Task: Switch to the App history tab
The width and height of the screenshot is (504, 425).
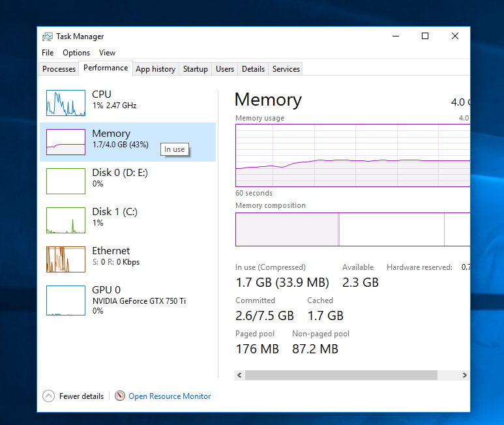Action: (x=155, y=69)
